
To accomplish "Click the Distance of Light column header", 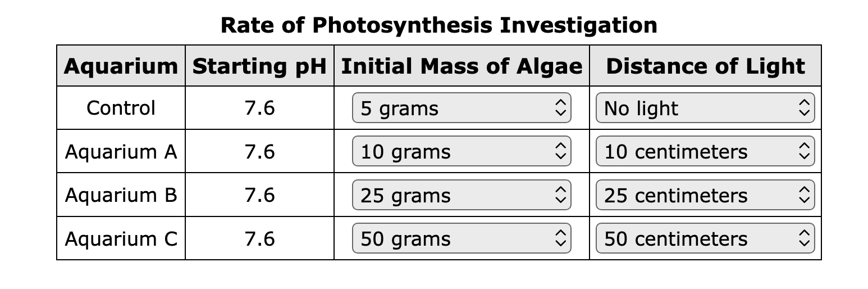I will [x=705, y=66].
